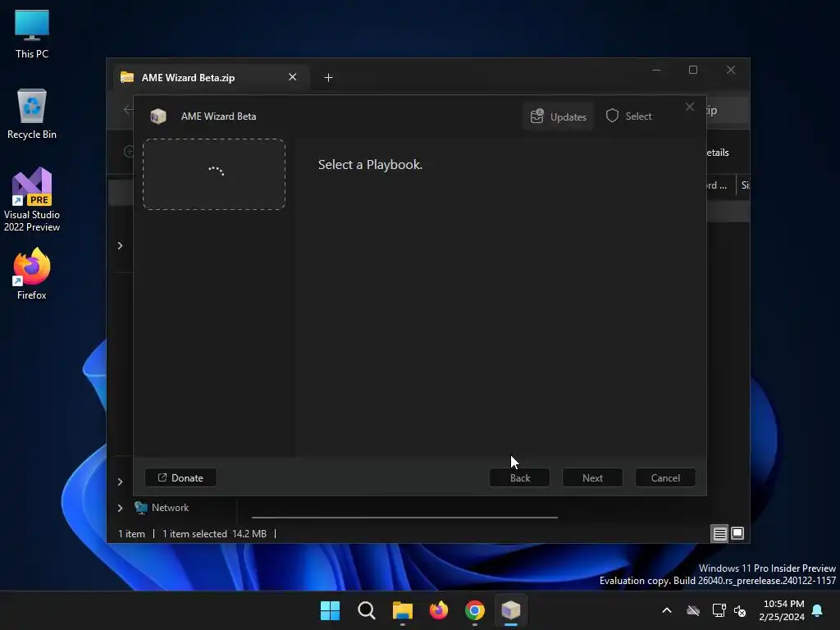840x630 pixels.
Task: Click the Details pane label in Explorer
Action: [718, 153]
